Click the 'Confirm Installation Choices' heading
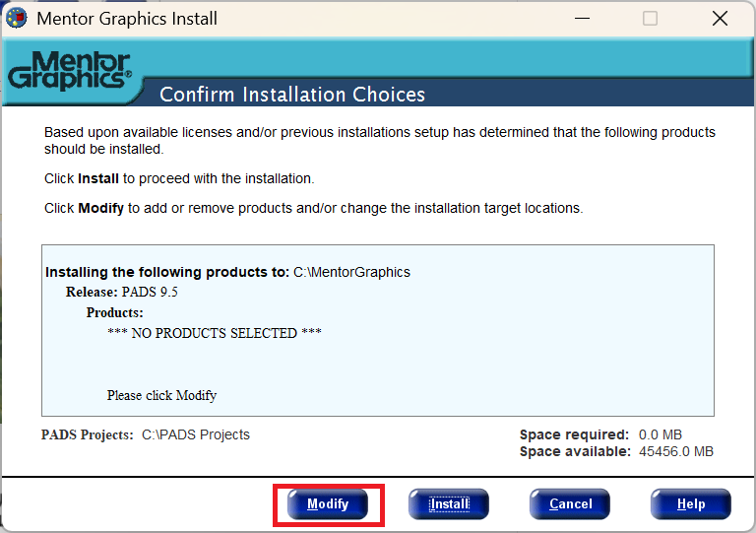This screenshot has height=533, width=756. 292,95
